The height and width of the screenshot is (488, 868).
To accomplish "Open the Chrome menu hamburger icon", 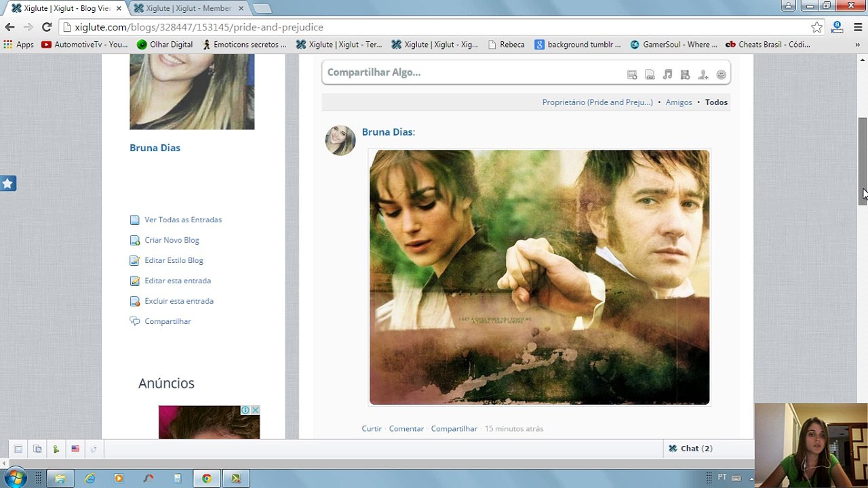I will [x=857, y=27].
